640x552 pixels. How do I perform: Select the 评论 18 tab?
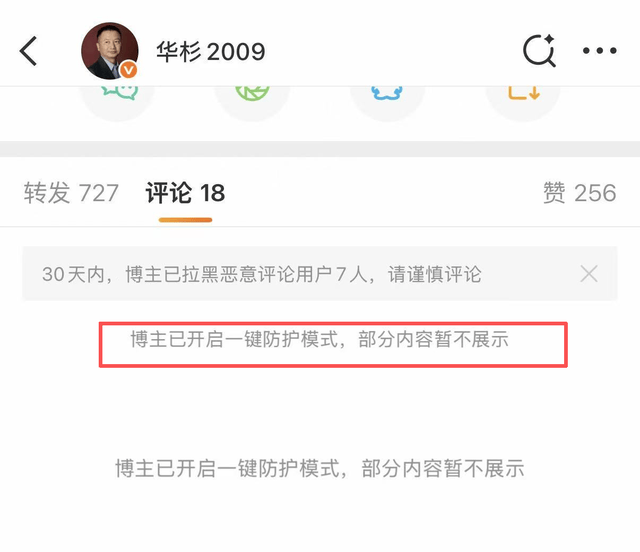point(185,193)
